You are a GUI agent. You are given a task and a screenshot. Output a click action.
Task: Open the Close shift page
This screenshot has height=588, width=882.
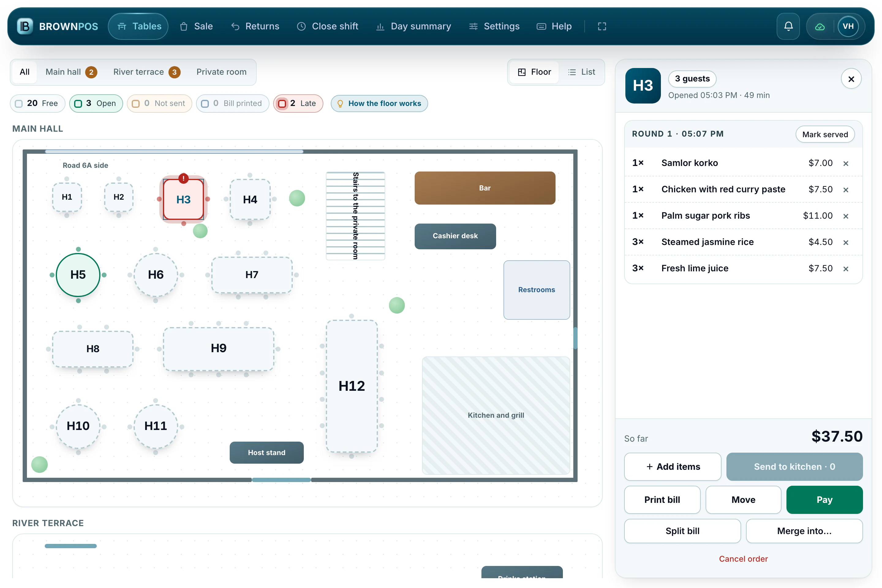328,26
